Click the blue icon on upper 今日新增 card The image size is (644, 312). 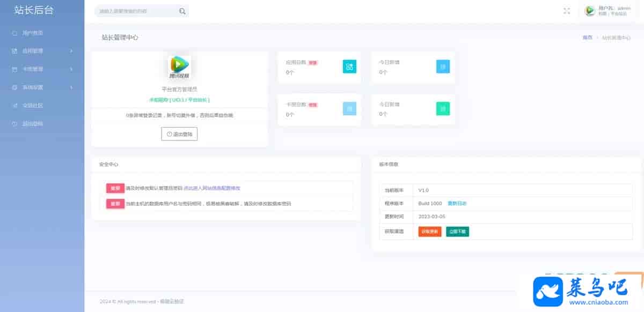tap(443, 66)
